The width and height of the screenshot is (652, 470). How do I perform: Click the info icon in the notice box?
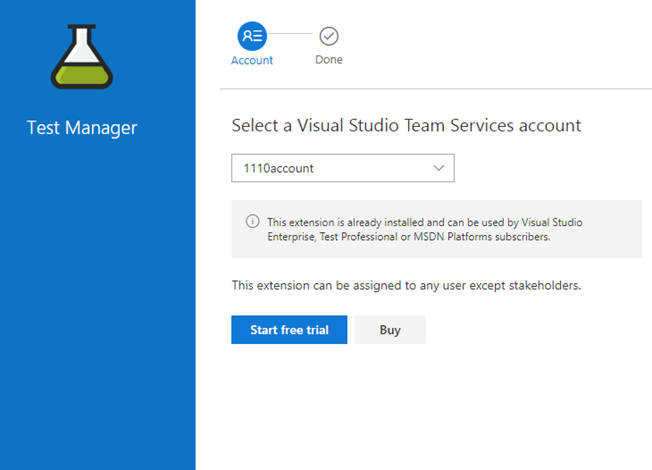click(252, 221)
